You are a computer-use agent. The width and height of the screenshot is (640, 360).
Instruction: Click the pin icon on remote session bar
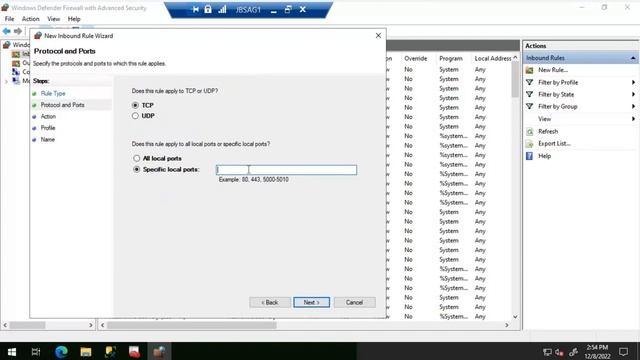tap(196, 9)
